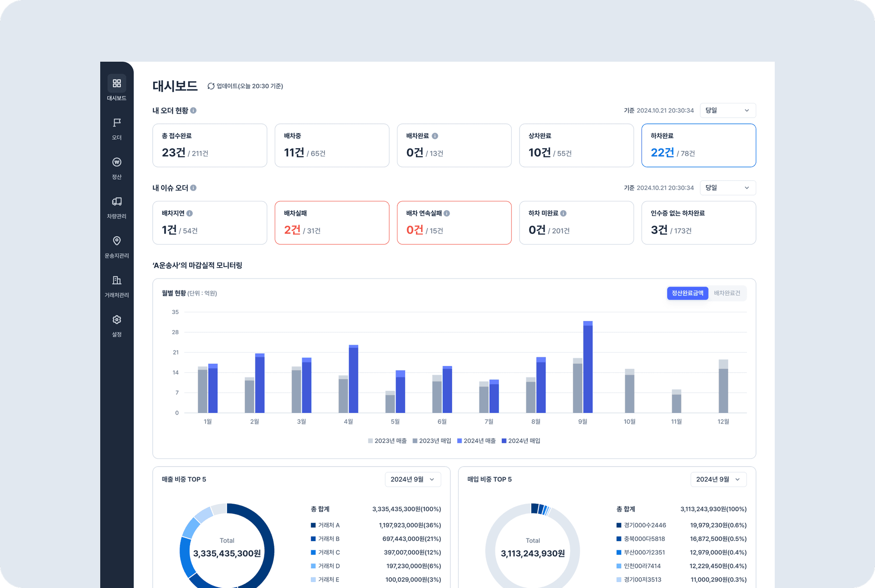The height and width of the screenshot is (588, 875).
Task: Open the 대시보드 sidebar icon
Action: tap(117, 83)
